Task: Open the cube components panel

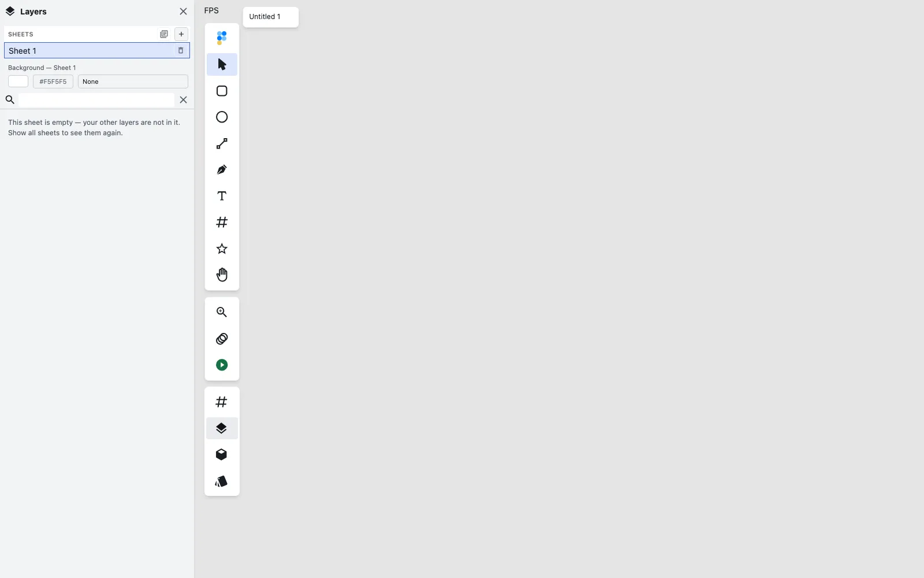Action: click(221, 455)
